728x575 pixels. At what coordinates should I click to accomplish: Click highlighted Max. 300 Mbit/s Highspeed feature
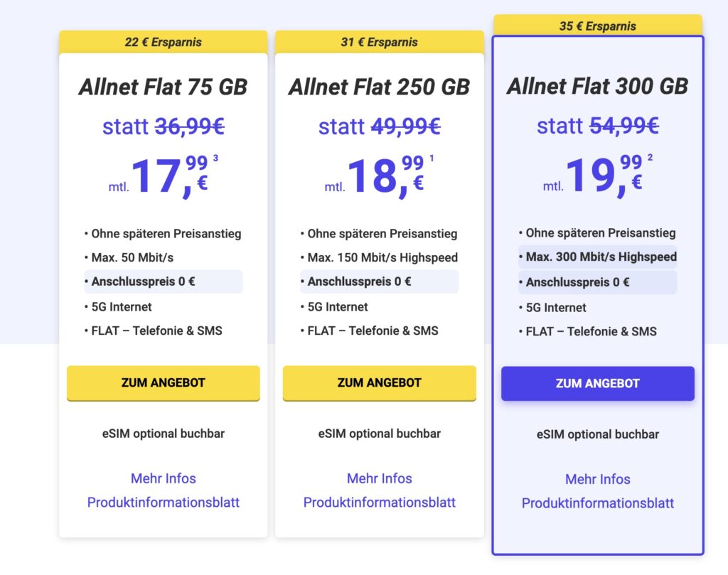tap(597, 257)
